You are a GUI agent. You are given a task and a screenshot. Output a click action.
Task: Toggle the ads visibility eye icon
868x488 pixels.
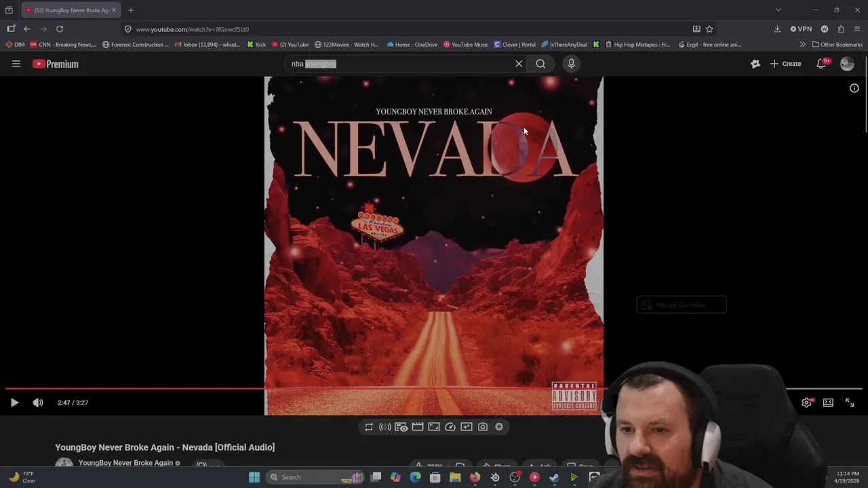pos(401,427)
